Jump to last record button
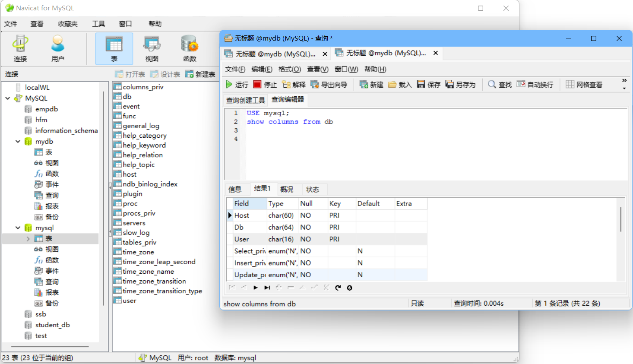Image resolution: width=633 pixels, height=364 pixels. pos(267,288)
